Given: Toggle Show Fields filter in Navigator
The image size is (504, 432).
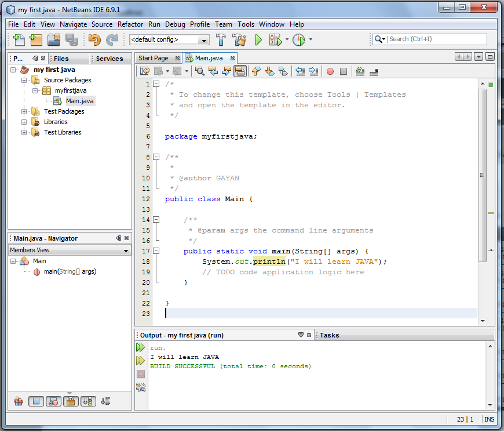Looking at the screenshot, I should [36, 401].
